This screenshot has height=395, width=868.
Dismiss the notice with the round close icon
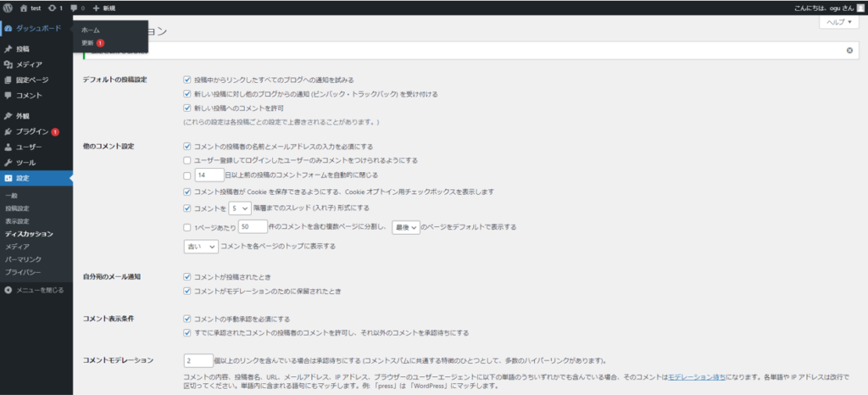click(849, 50)
